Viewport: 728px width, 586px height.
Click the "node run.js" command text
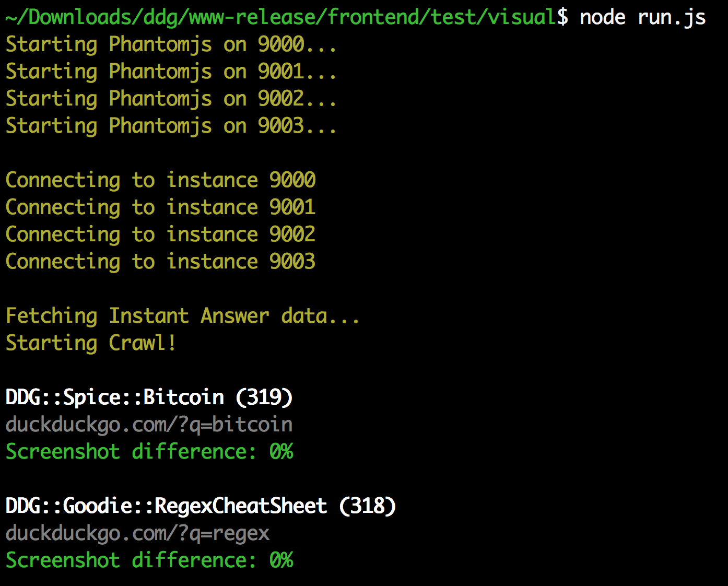[x=643, y=18]
